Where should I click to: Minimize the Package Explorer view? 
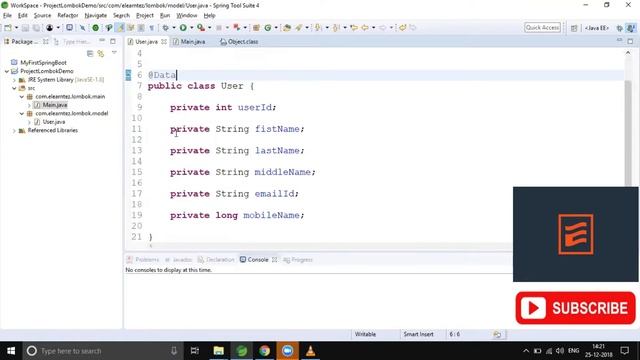[102, 41]
